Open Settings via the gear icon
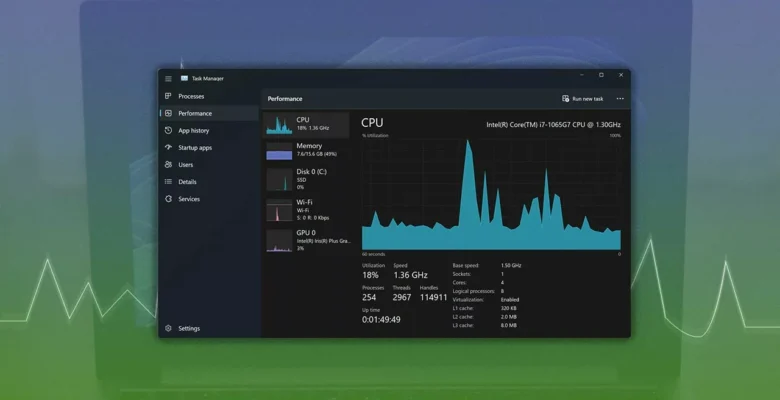 coord(168,328)
